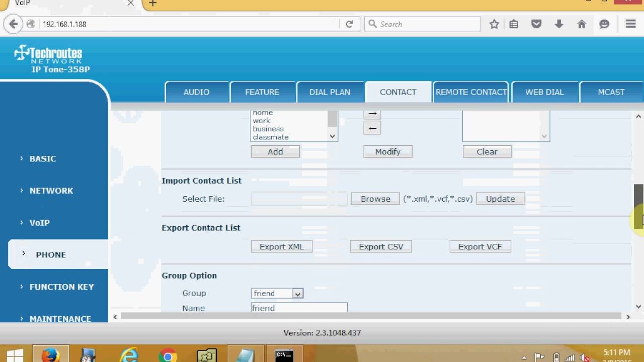Click the horizontal scrollbar right arrow
This screenshot has width=644, height=362.
click(x=627, y=317)
